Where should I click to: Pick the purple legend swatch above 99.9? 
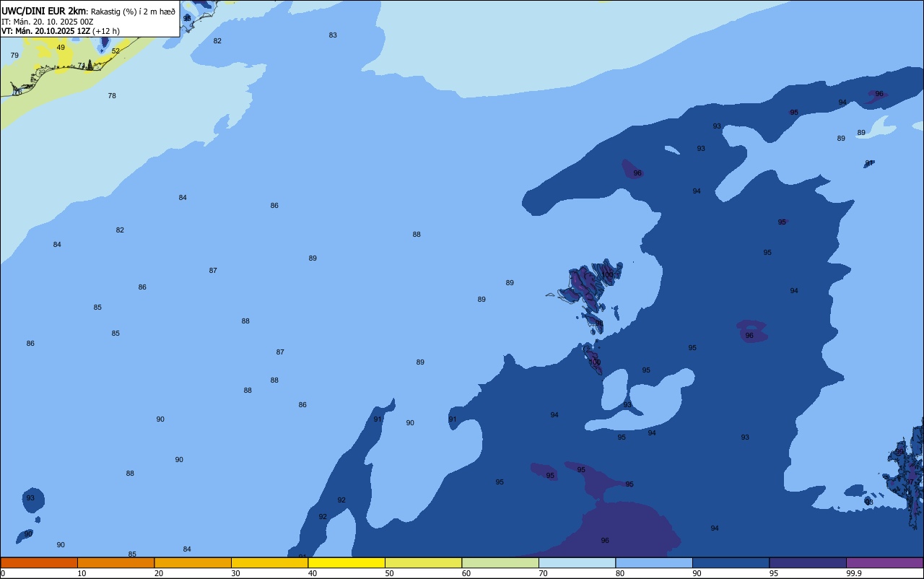884,562
